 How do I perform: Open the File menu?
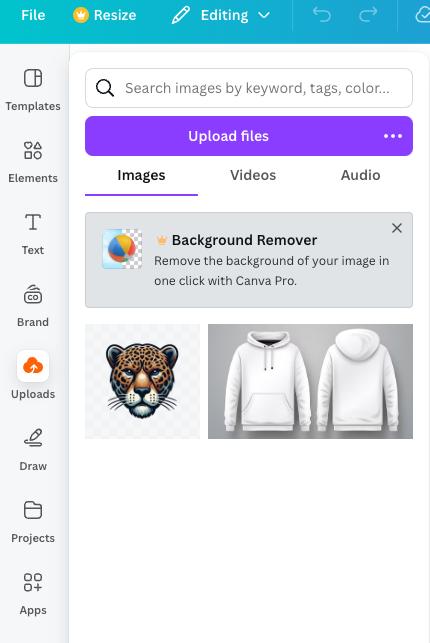click(33, 15)
